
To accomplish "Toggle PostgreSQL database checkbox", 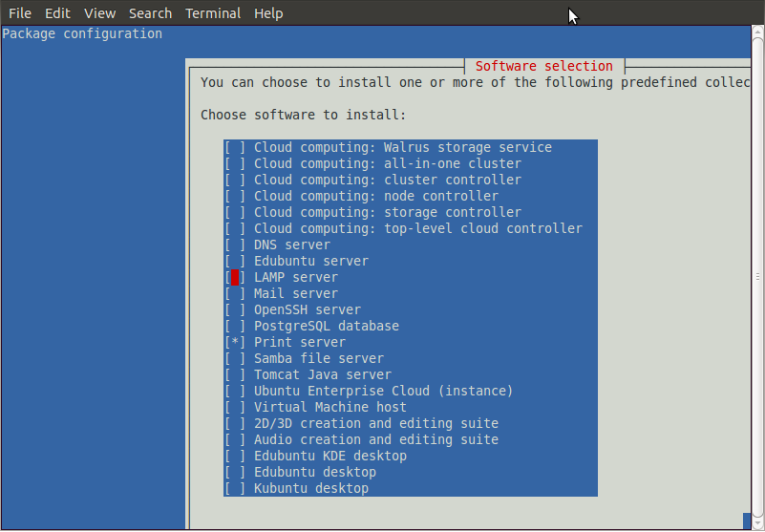I will click(235, 326).
